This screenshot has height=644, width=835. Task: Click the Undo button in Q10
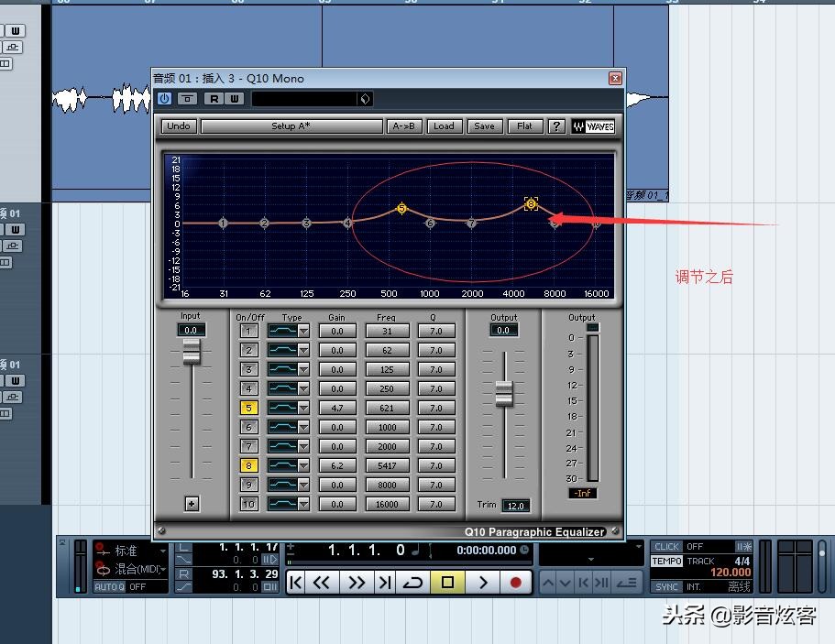pyautogui.click(x=179, y=126)
